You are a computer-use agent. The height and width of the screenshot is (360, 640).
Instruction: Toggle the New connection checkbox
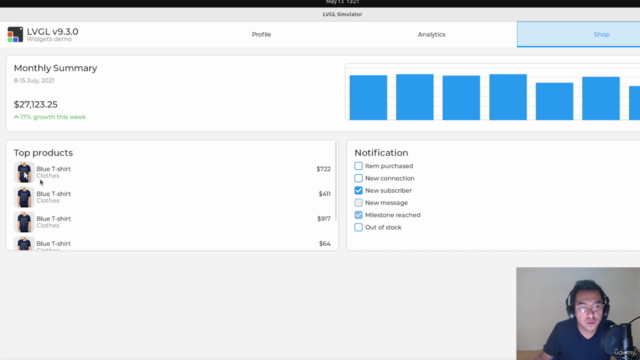point(358,178)
